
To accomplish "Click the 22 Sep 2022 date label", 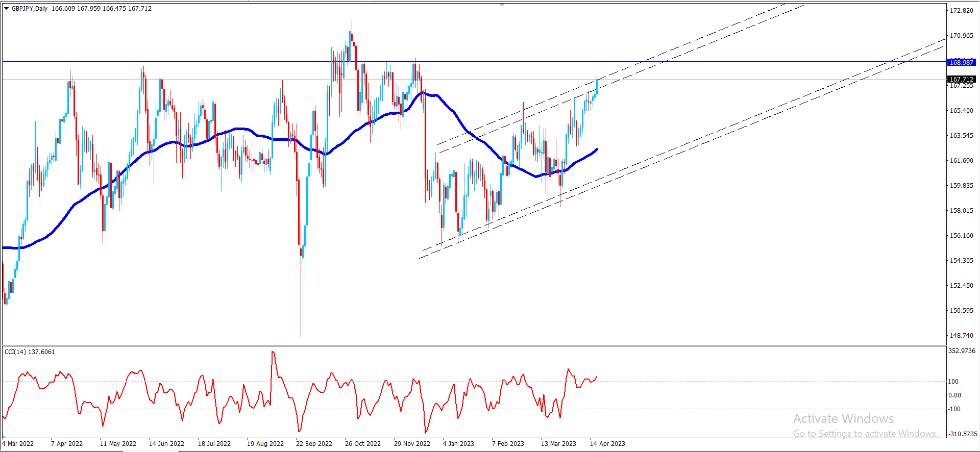I will click(x=314, y=443).
